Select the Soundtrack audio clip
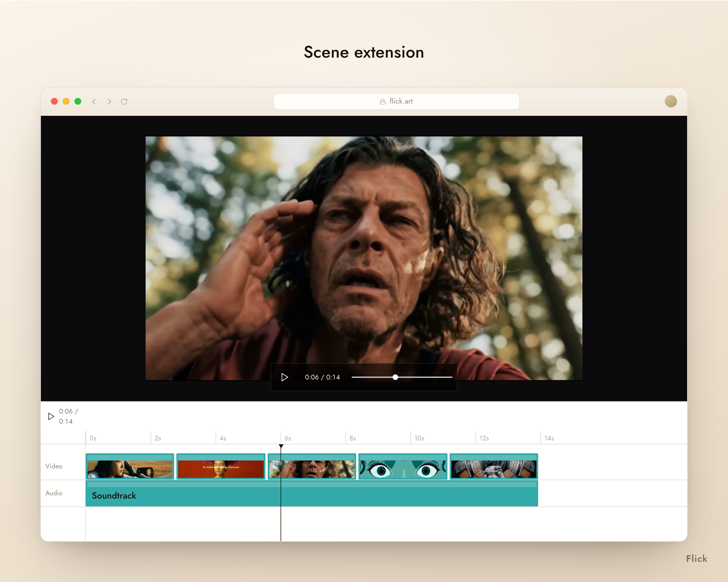This screenshot has width=728, height=582. click(x=312, y=494)
